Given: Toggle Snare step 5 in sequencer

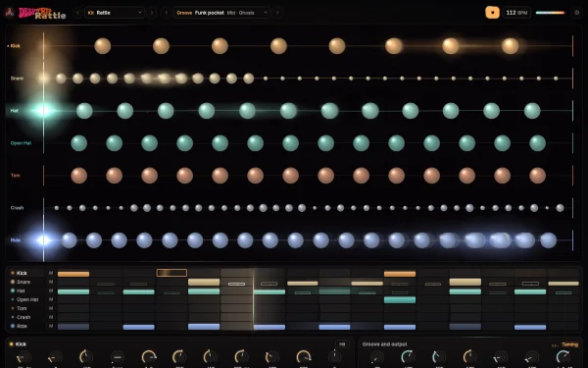Looking at the screenshot, I should pos(204,282).
